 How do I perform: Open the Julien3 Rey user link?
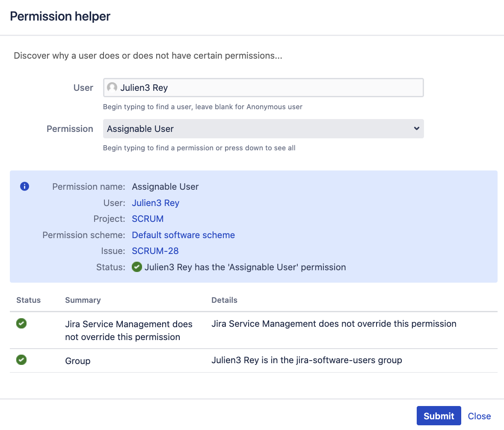(155, 203)
